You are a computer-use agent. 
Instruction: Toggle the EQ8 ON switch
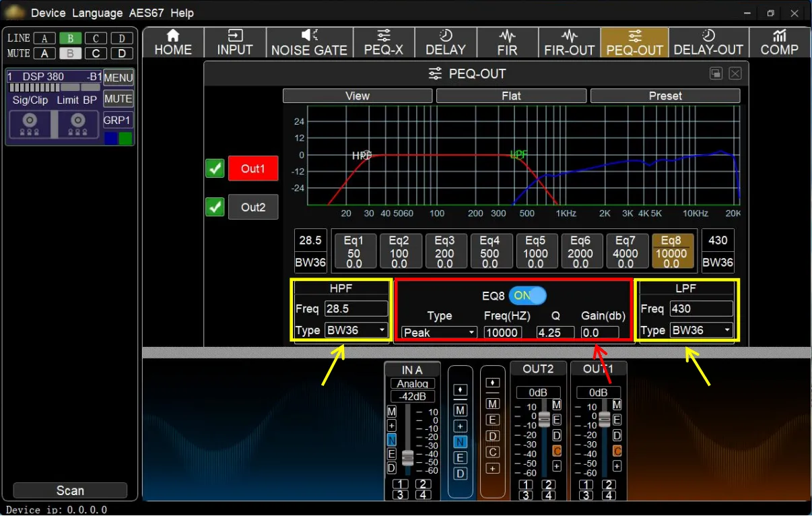coord(527,295)
